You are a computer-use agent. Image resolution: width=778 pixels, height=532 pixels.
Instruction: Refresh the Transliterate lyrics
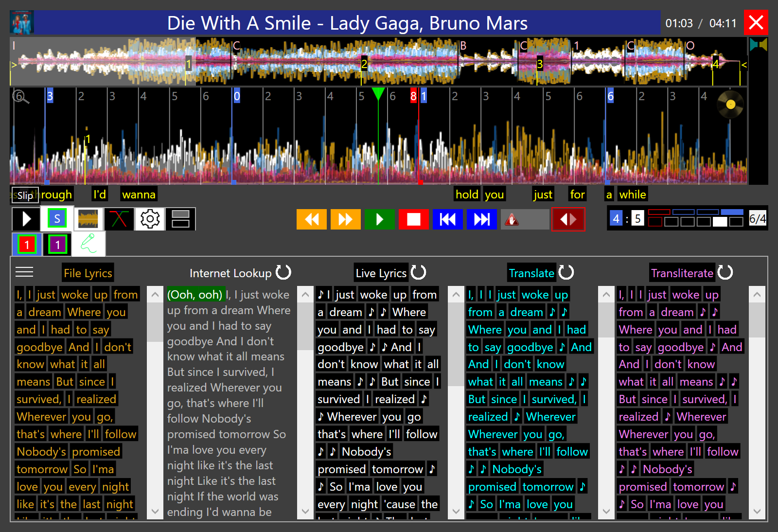tap(725, 272)
